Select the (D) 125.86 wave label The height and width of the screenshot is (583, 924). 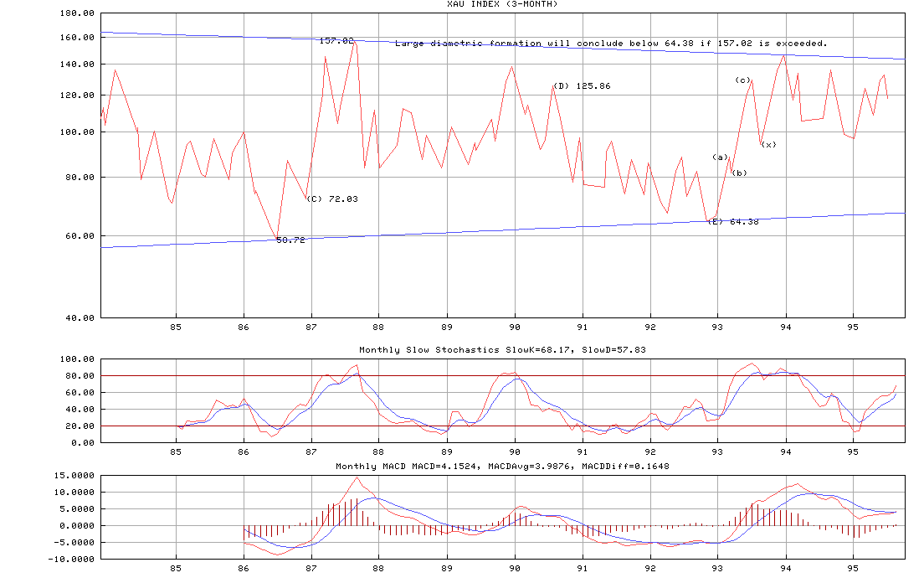coord(582,86)
